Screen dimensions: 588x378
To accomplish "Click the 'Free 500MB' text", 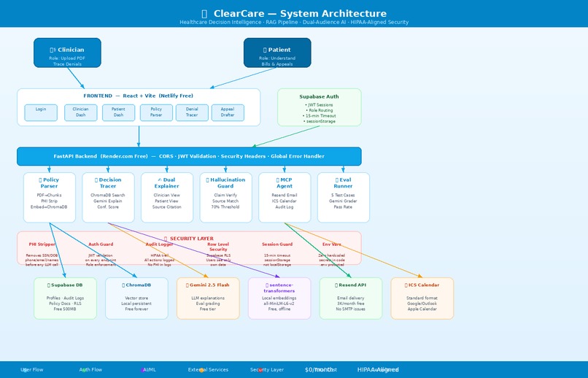I will point(65,309).
